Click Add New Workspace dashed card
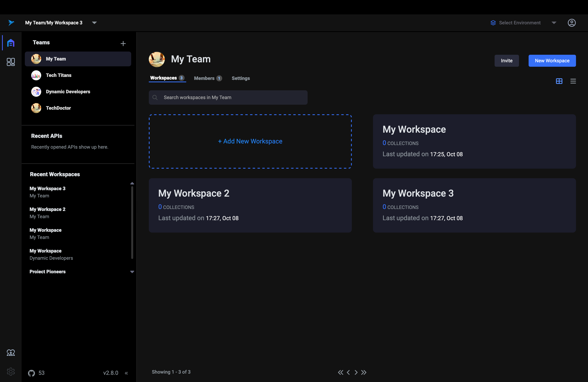 (250, 141)
